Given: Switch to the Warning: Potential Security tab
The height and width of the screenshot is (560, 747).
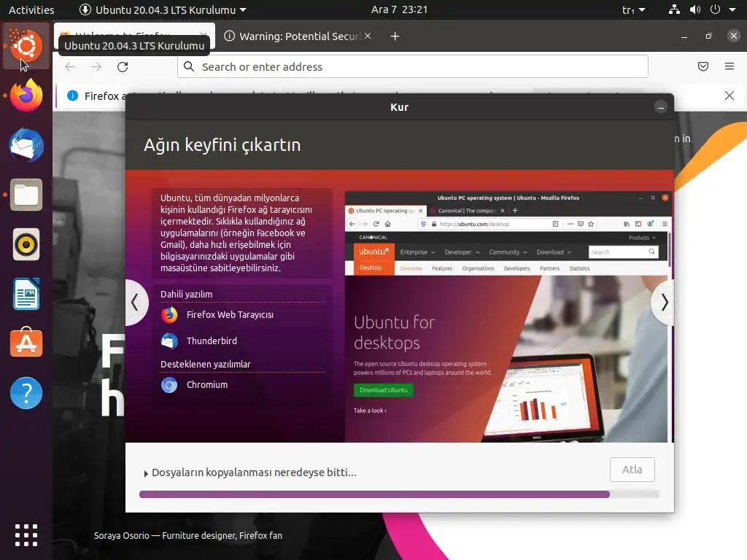Looking at the screenshot, I should (x=298, y=36).
